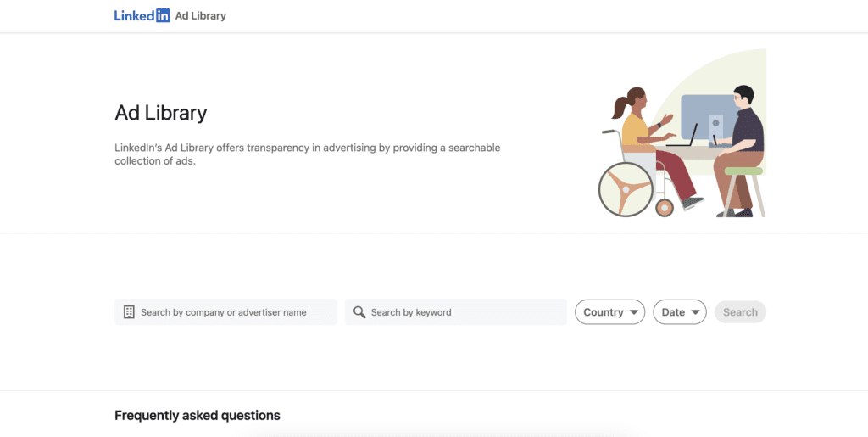Focus the company or advertiser name field
Viewport: 868px width, 437px height.
pos(225,311)
